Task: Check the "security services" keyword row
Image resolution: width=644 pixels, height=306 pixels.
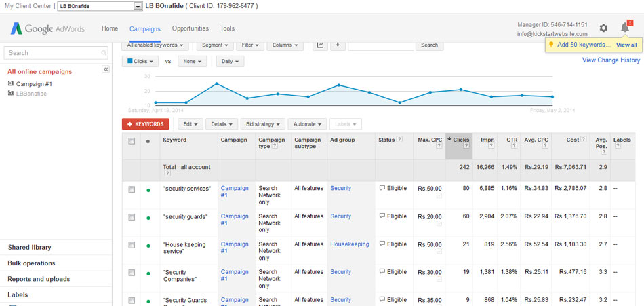Action: click(x=132, y=189)
